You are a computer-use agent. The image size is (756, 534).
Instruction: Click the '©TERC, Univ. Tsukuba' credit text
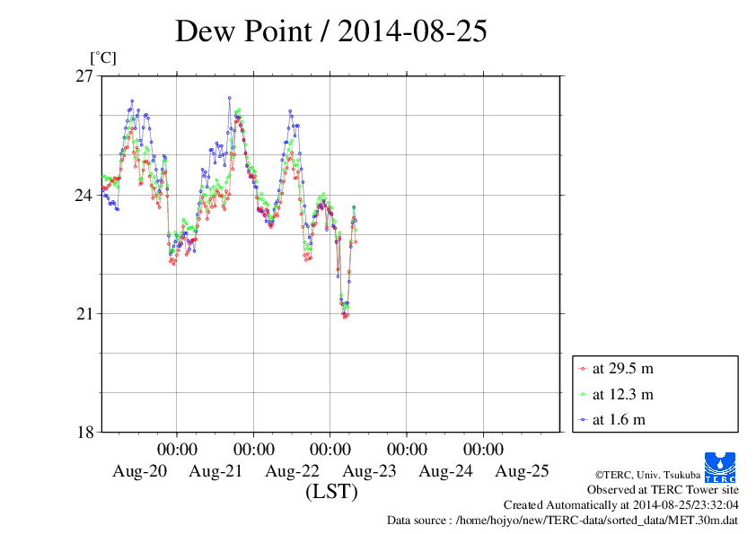(x=647, y=475)
